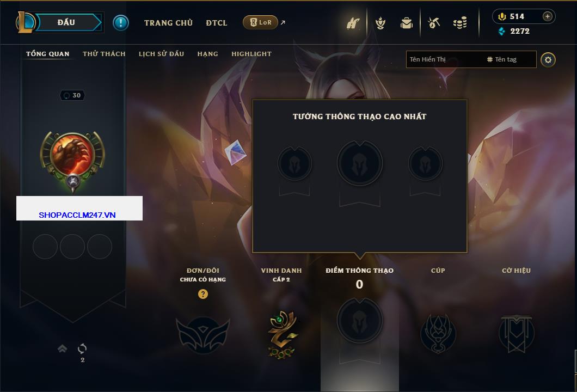Switch to the LỊCH SỬ ĐẤU tab
Screen dimensions: 577x392
pyautogui.click(x=161, y=54)
